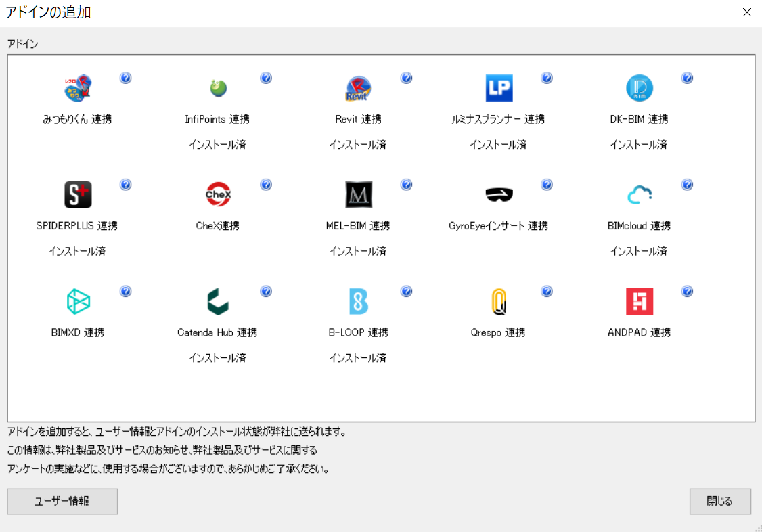762x532 pixels.
Task: Select the BIMXD 連携 add-in icon
Action: (78, 301)
